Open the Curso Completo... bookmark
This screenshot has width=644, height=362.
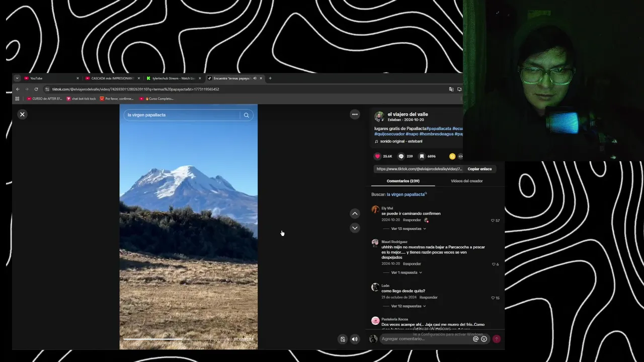[x=156, y=99]
